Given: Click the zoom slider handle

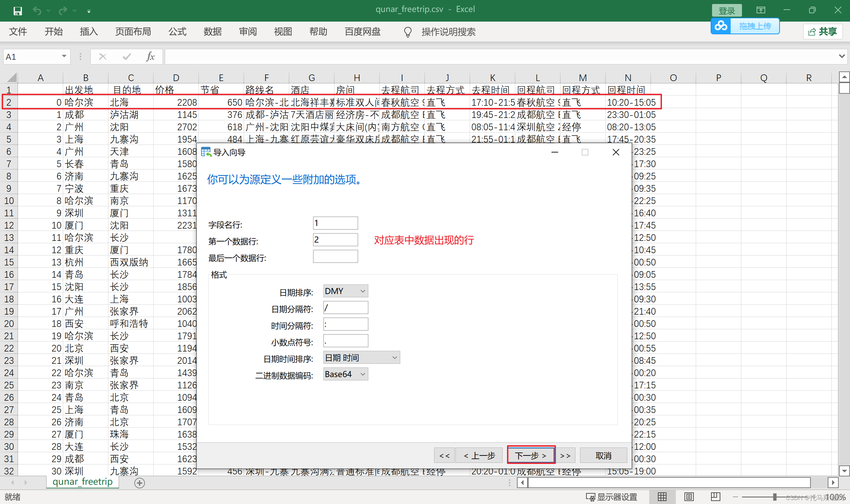Looking at the screenshot, I should (775, 497).
